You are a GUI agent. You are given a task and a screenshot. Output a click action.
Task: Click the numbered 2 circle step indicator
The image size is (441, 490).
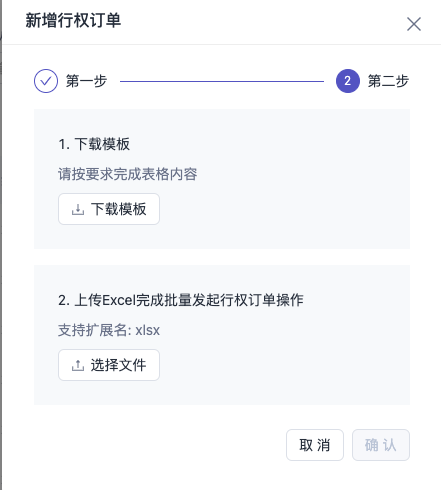click(x=348, y=81)
